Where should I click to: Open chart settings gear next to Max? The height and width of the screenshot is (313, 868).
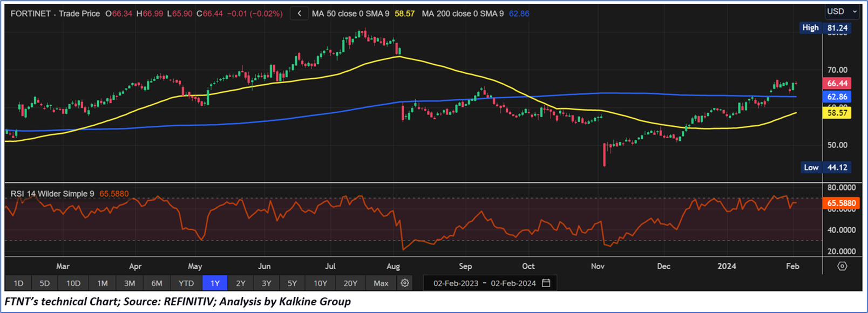click(405, 283)
